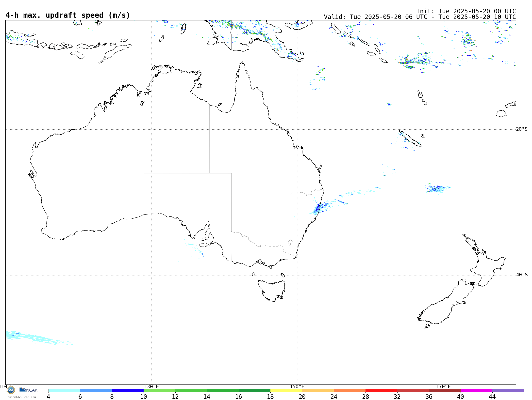
Task: Click the NCAR logo
Action: tap(28, 390)
